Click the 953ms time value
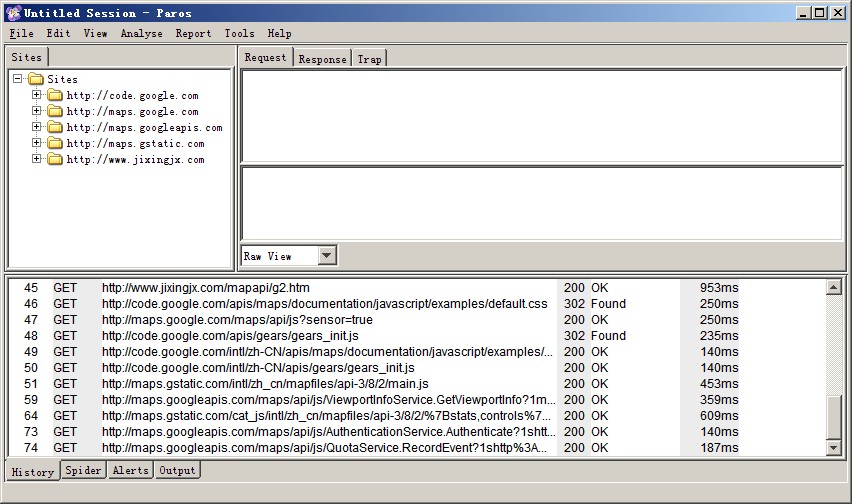Image resolution: width=852 pixels, height=504 pixels. [719, 288]
